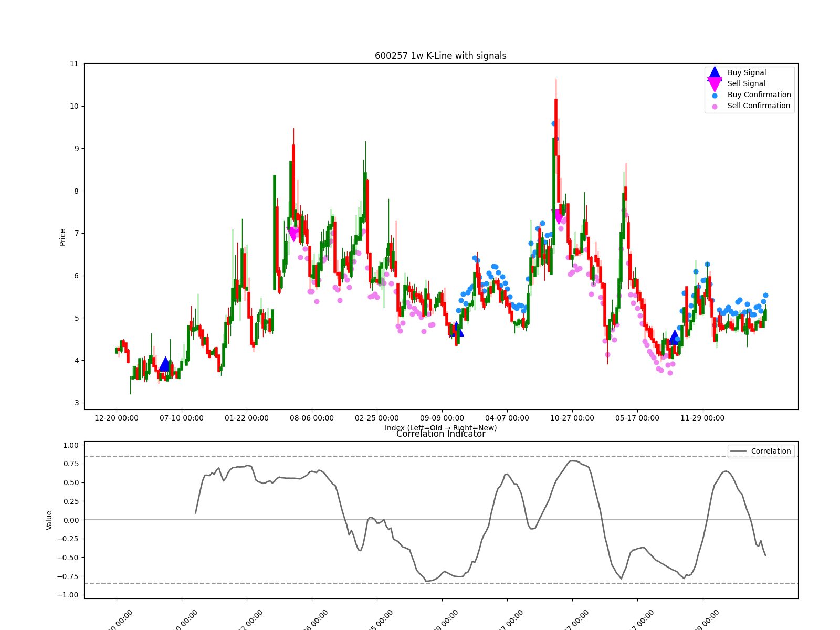Select the Sell Signal triangle before 10-27 date
The height and width of the screenshot is (630, 840).
(558, 217)
